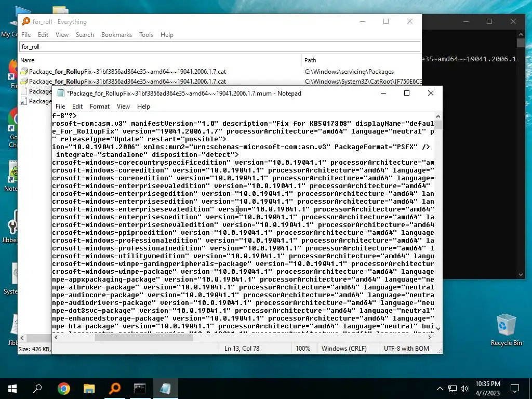Open the Notepad Edit menu
The width and height of the screenshot is (532, 399).
[77, 106]
